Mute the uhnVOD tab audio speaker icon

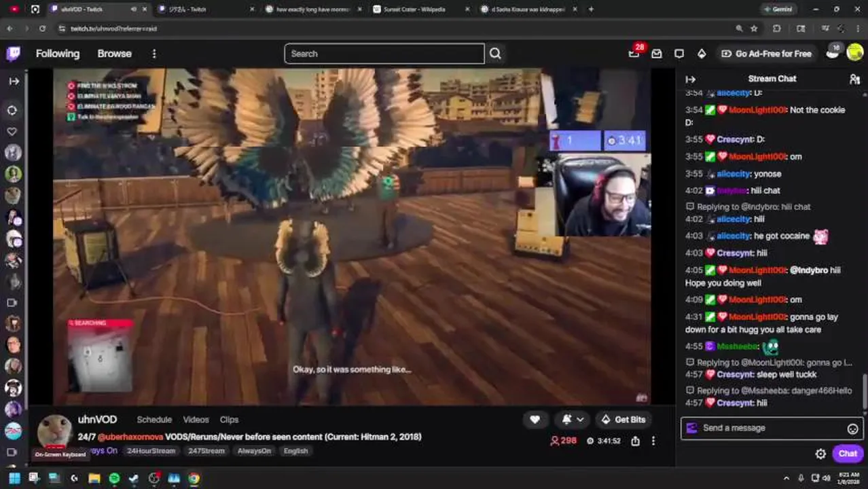(x=133, y=10)
